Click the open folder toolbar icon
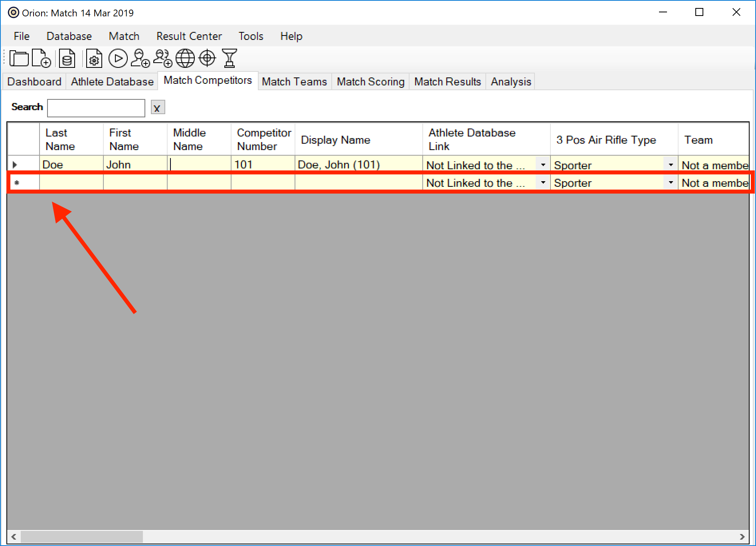This screenshot has width=756, height=546. point(19,59)
